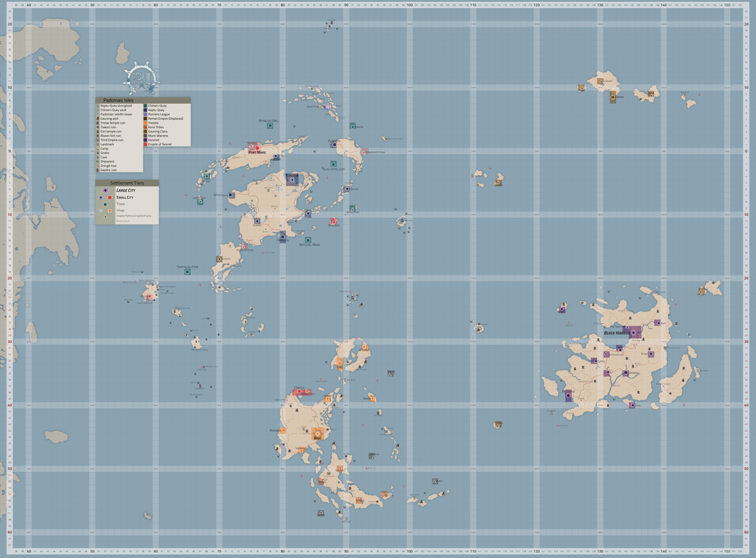
Task: Click the Myntolla town marker
Action: pyautogui.click(x=231, y=195)
